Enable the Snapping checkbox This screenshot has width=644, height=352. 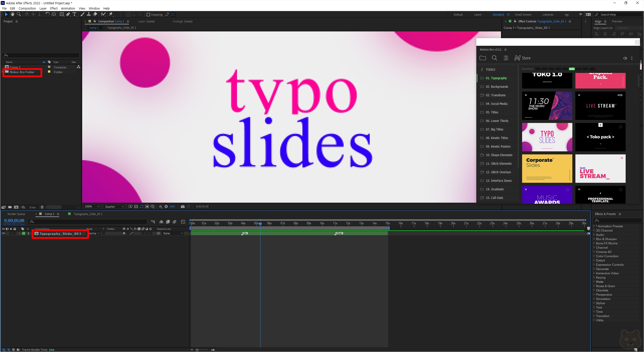click(x=148, y=15)
